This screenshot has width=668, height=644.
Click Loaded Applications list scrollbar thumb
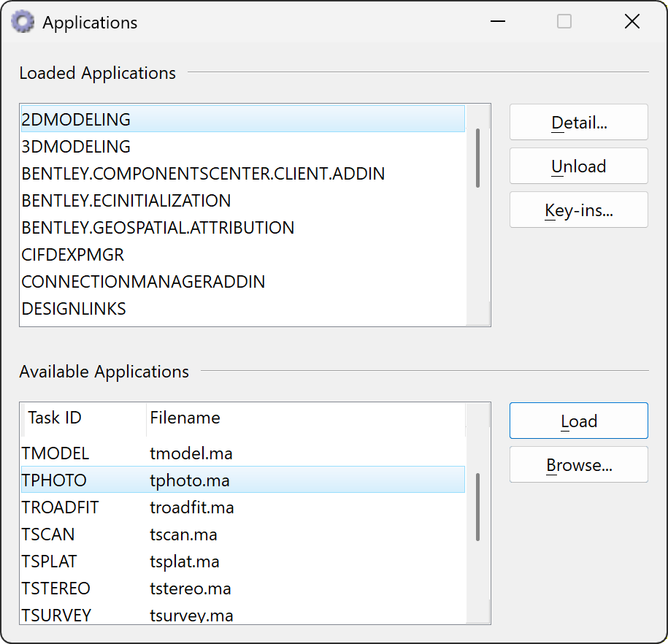(477, 158)
